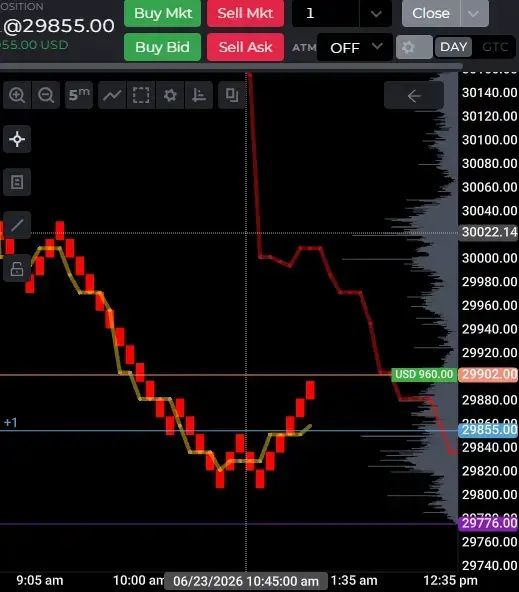Click the Sell Ask button
Image resolution: width=519 pixels, height=592 pixels.
pos(245,47)
